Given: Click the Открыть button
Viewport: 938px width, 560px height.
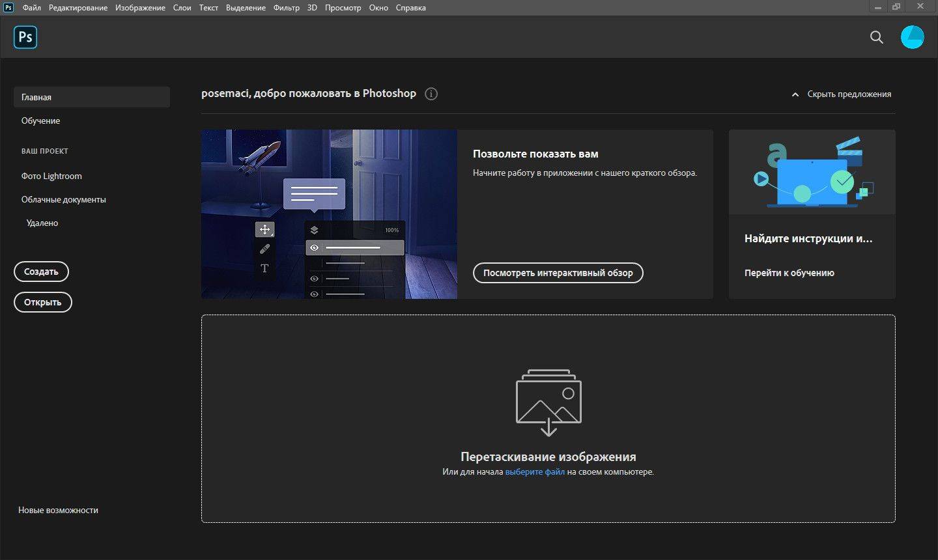Looking at the screenshot, I should 42,302.
